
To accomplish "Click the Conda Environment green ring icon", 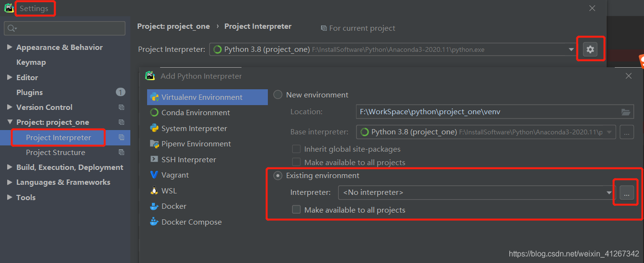I will 154,112.
